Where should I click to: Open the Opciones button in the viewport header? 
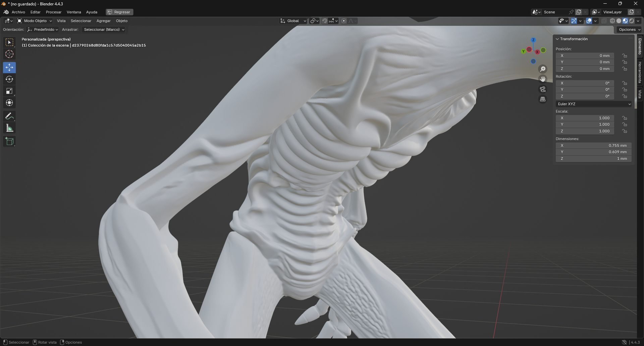click(629, 30)
